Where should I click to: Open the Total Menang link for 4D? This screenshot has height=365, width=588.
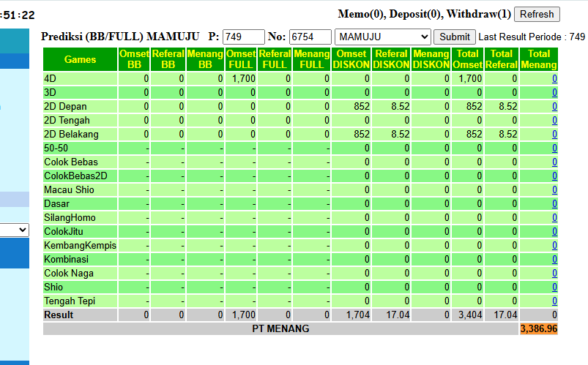554,79
